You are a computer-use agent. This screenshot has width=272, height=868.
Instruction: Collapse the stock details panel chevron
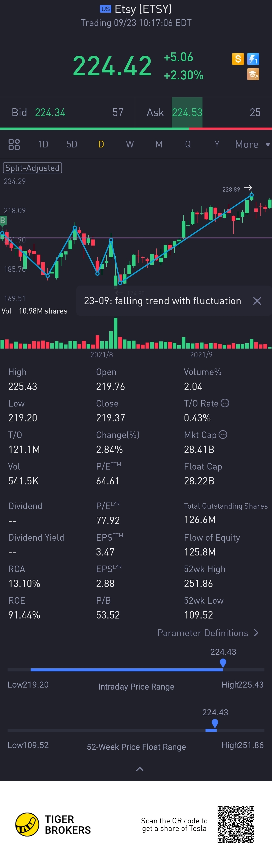tap(140, 769)
